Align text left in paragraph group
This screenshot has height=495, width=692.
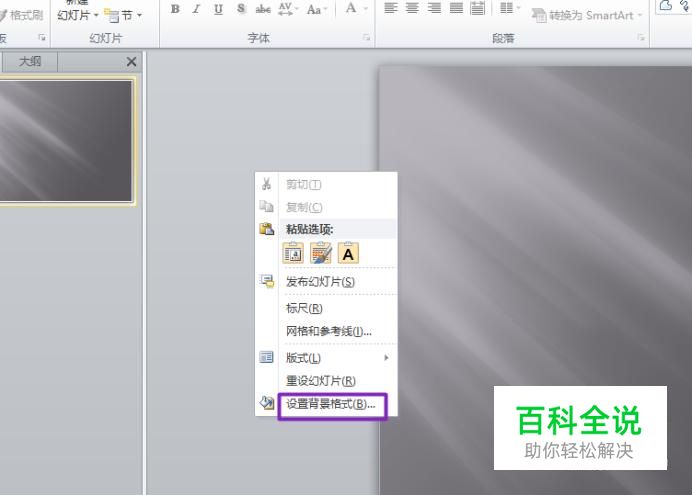tap(391, 8)
